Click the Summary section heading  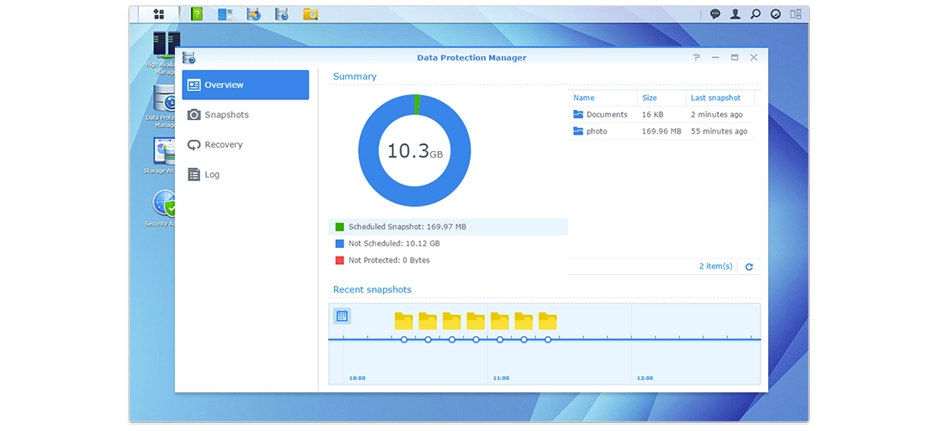tap(355, 77)
